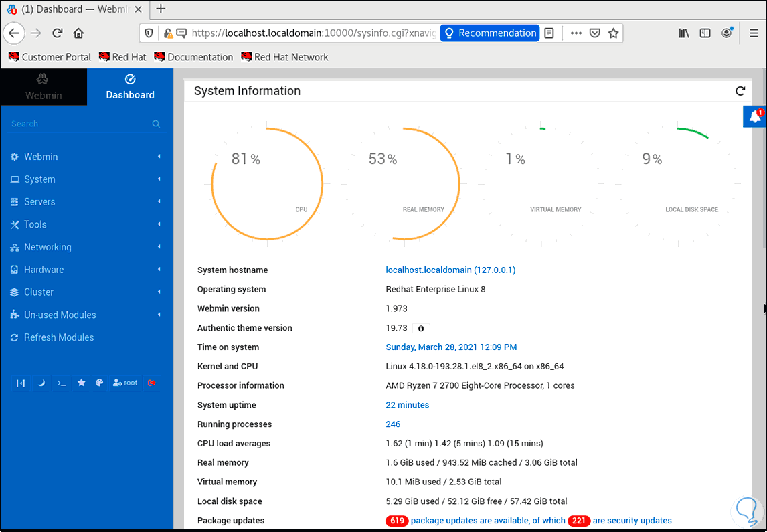This screenshot has width=767, height=532.
Task: Expand the Webmin menu category
Action: [86, 157]
